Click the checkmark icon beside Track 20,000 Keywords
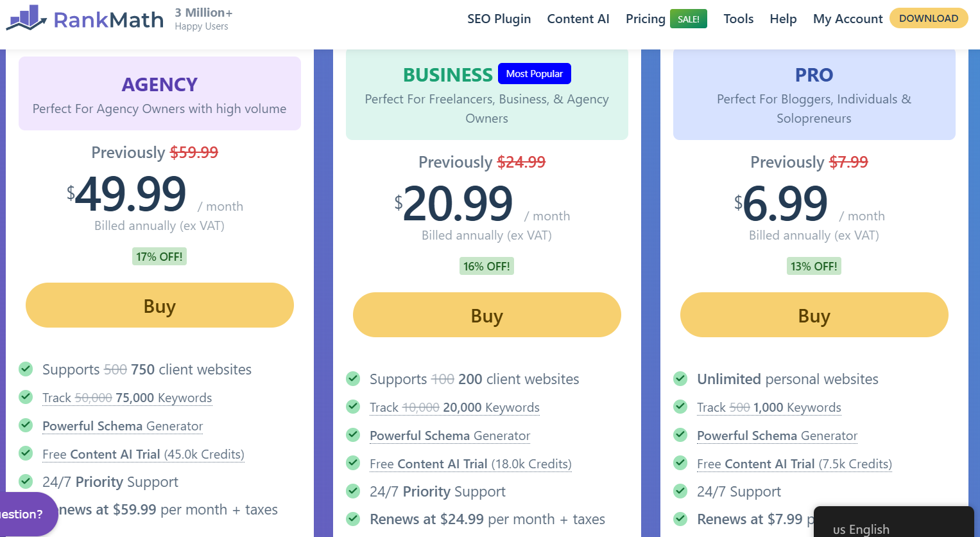 (353, 407)
